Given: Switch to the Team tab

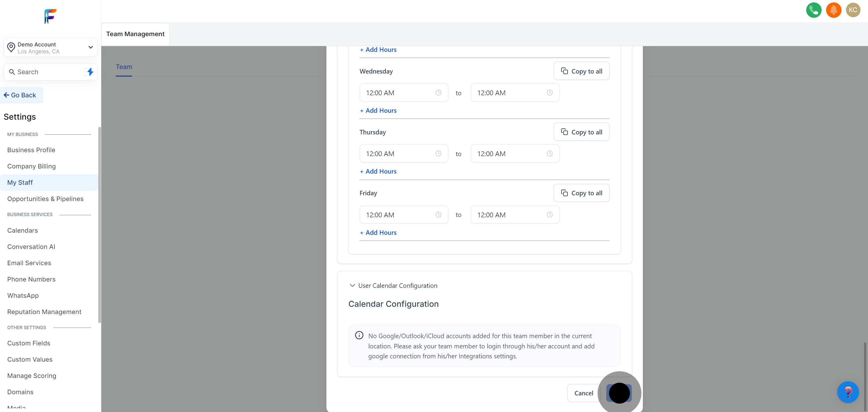Looking at the screenshot, I should point(124,67).
